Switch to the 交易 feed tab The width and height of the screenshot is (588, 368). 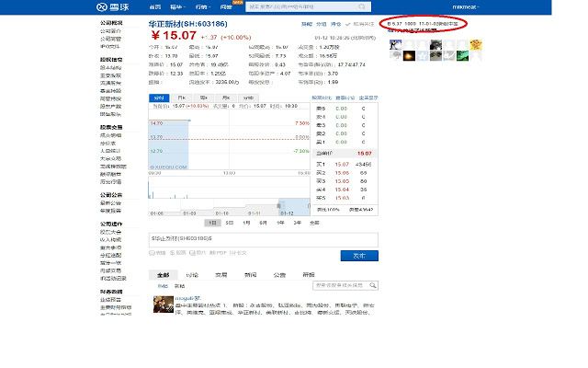(221, 275)
